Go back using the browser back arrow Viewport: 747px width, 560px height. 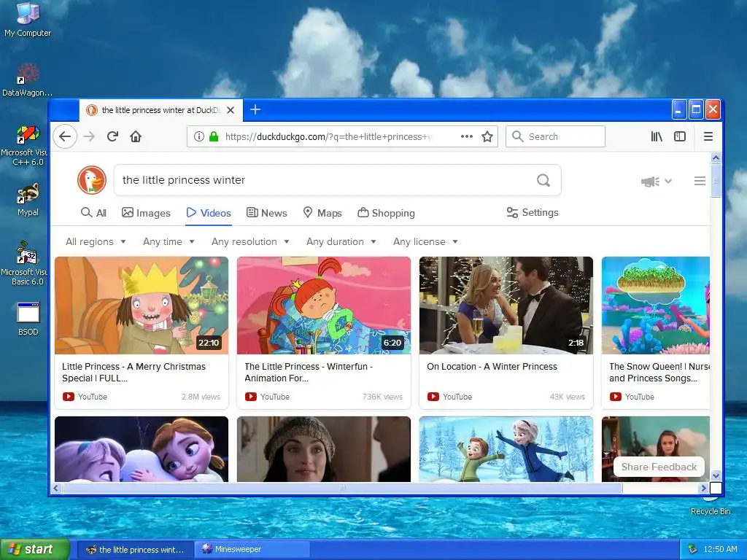coord(65,136)
